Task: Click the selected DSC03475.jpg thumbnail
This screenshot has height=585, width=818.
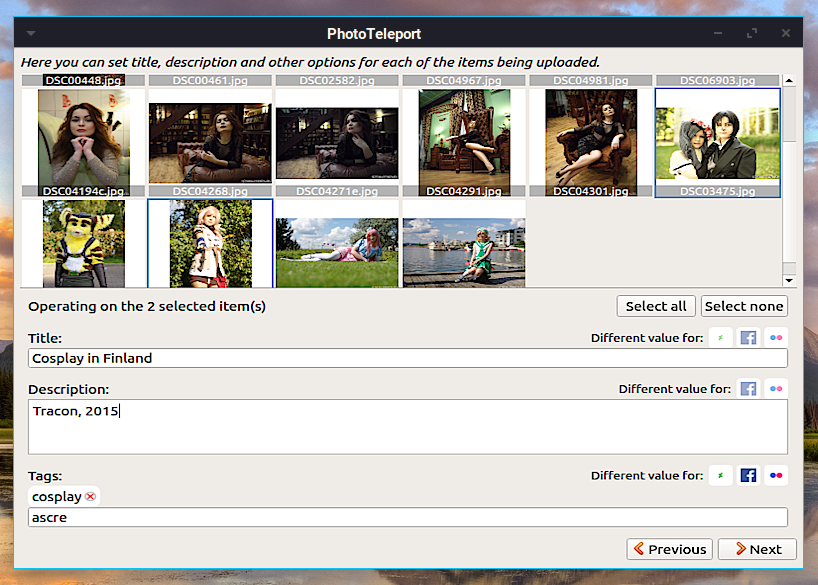Action: coord(718,142)
